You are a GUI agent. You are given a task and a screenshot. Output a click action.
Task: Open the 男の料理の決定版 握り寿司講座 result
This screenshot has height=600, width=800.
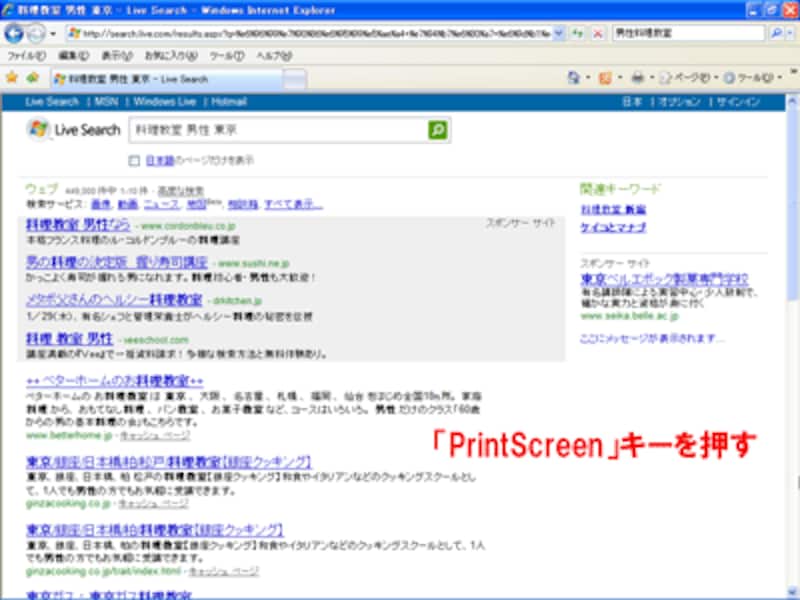point(117,263)
